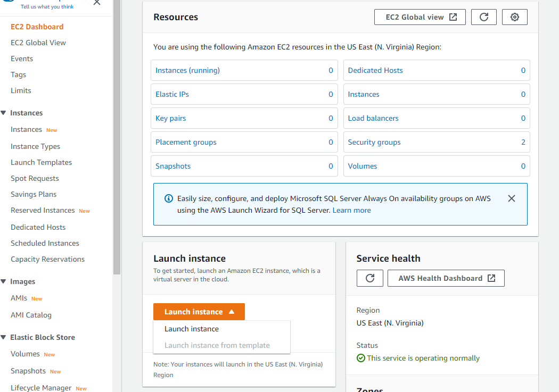Open Tell us what you think link

pos(47,6)
